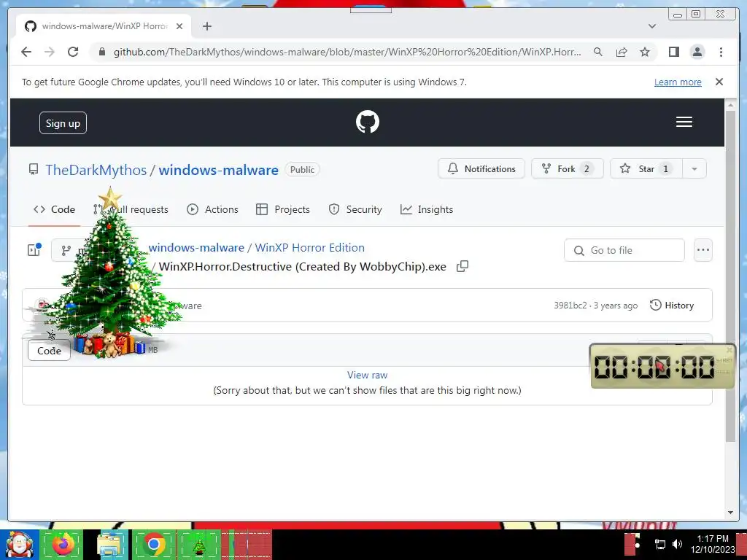This screenshot has width=747, height=560.
Task: Open Chrome from the taskbar
Action: point(153,545)
